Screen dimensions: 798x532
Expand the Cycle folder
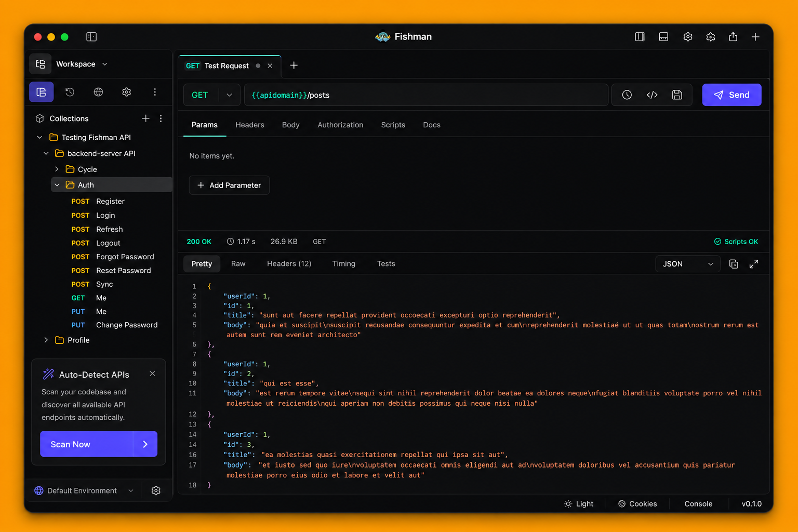click(x=57, y=169)
